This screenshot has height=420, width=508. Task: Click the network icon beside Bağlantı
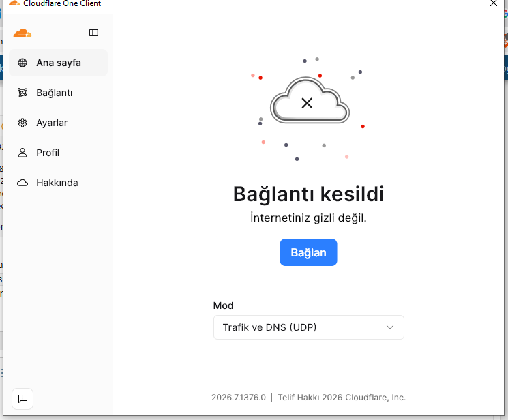(23, 93)
